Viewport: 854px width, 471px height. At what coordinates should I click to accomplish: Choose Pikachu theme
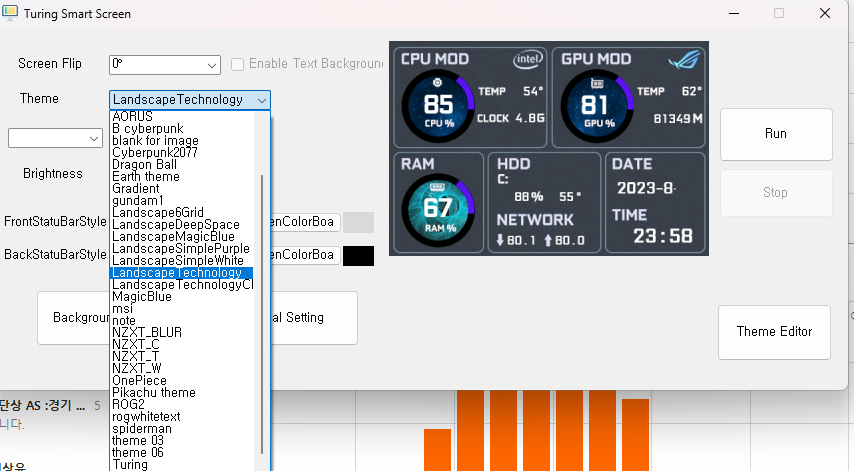182,392
